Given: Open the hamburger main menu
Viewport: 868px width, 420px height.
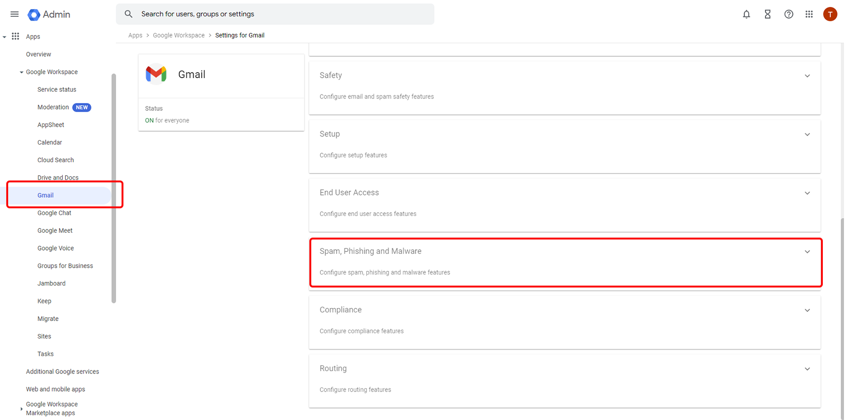Looking at the screenshot, I should (14, 14).
